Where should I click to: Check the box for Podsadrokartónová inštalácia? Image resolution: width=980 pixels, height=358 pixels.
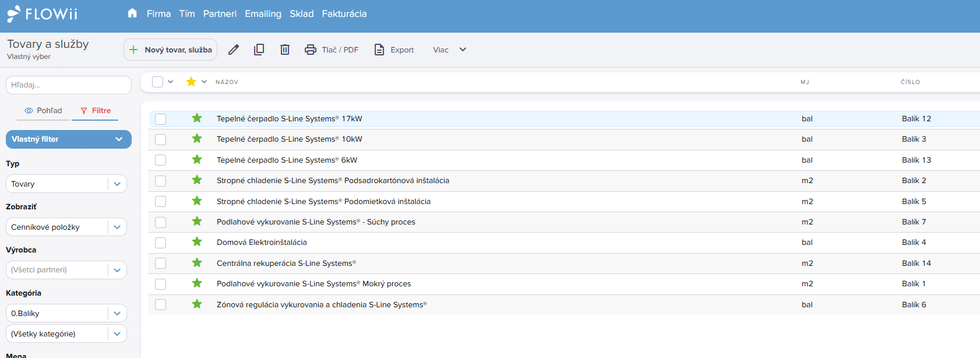tap(161, 181)
